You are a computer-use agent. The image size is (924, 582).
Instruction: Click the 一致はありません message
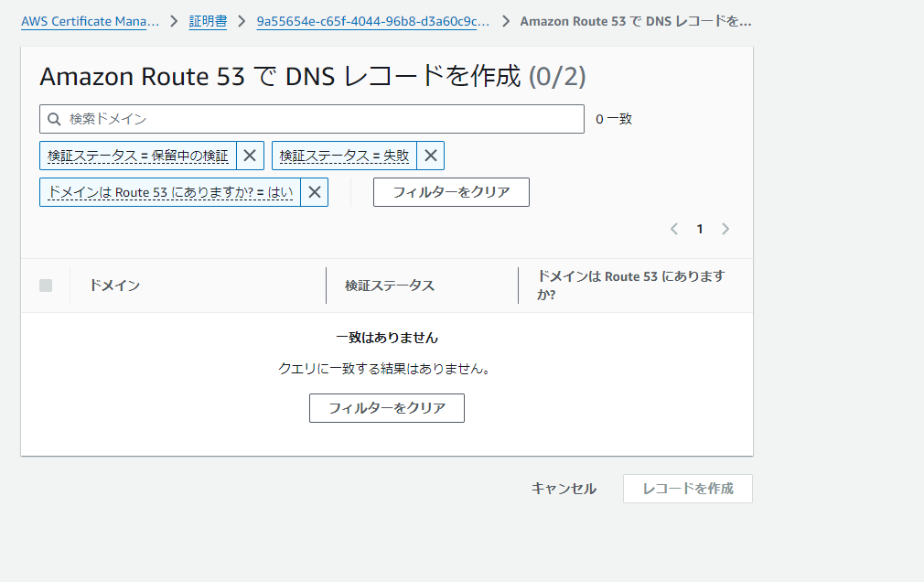click(387, 338)
